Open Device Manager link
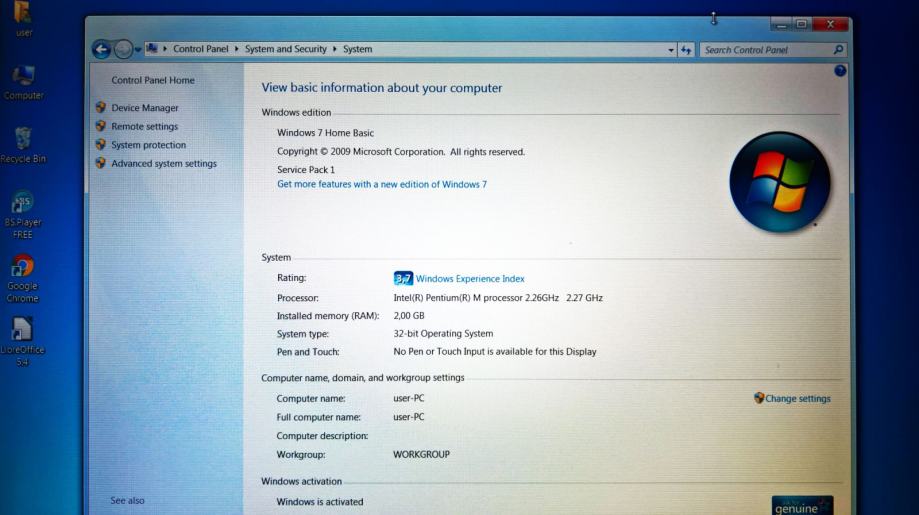Image resolution: width=919 pixels, height=515 pixels. tap(145, 108)
